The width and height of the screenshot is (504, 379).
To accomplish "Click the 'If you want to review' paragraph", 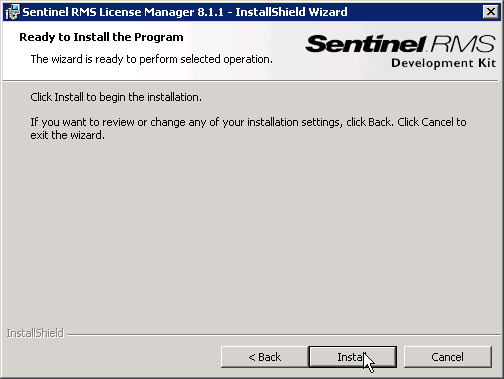I will tap(248, 129).
